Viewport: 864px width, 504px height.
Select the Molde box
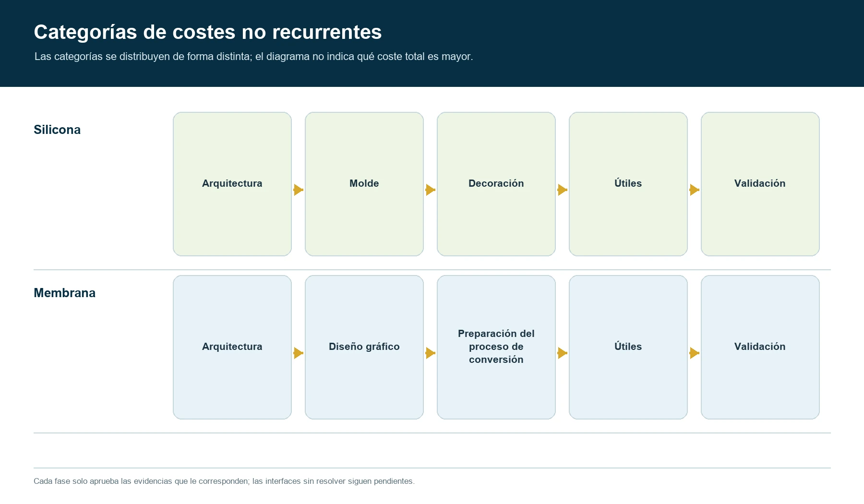(x=364, y=184)
